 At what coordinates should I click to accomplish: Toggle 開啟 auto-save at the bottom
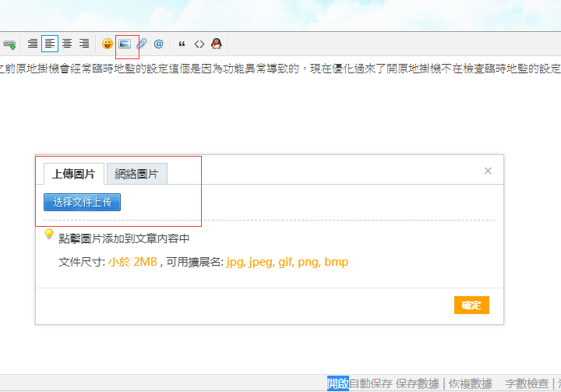[337, 383]
